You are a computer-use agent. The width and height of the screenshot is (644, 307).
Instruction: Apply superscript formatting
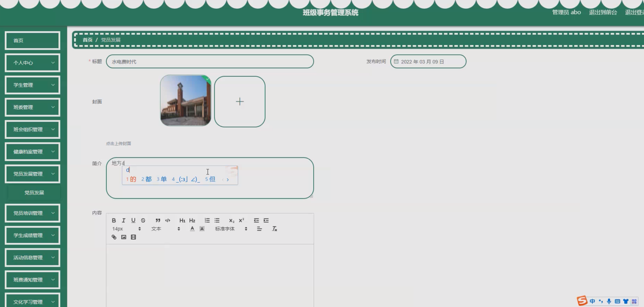(241, 220)
